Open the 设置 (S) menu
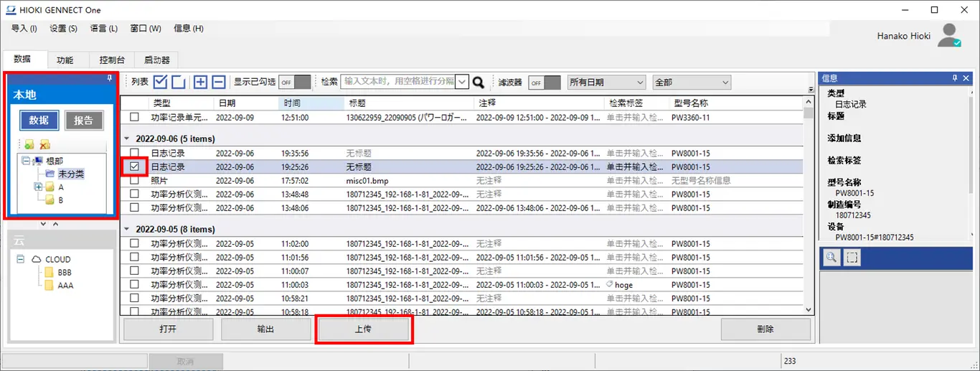This screenshot has height=371, width=980. click(x=63, y=28)
